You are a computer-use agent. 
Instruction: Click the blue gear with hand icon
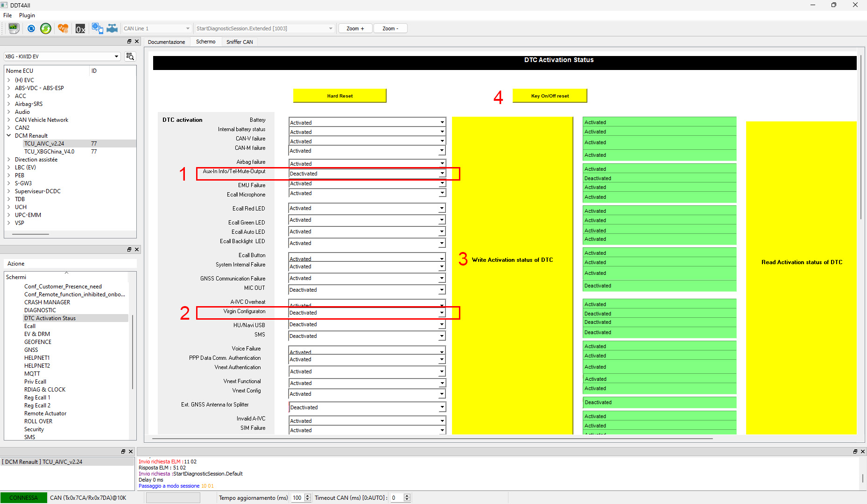click(97, 28)
